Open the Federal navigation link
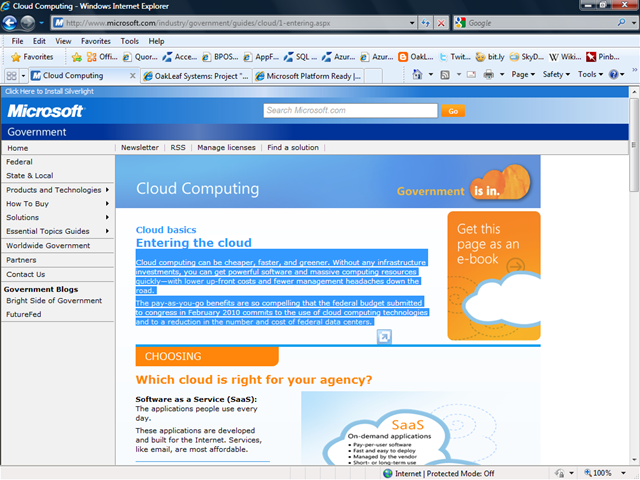This screenshot has height=480, width=640. pos(19,162)
